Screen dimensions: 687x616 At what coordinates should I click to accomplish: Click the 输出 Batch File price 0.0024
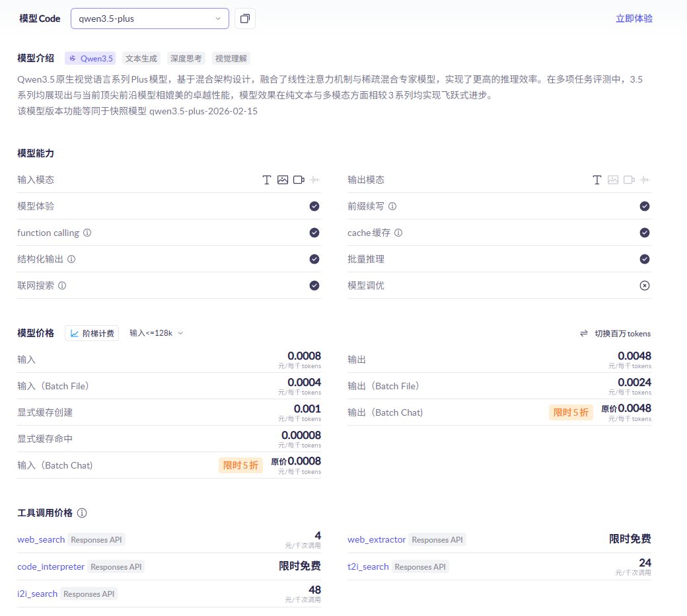pos(634,382)
